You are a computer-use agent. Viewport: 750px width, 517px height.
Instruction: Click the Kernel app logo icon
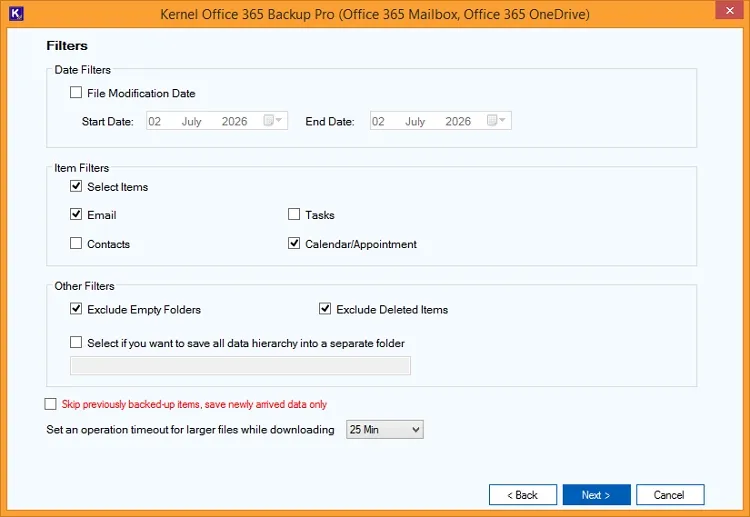point(16,13)
